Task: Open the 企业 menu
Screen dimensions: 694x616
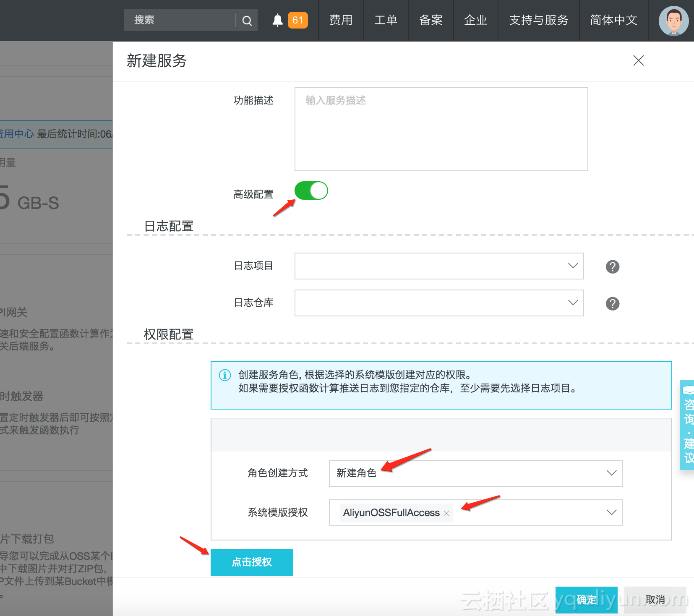Action: (x=476, y=20)
